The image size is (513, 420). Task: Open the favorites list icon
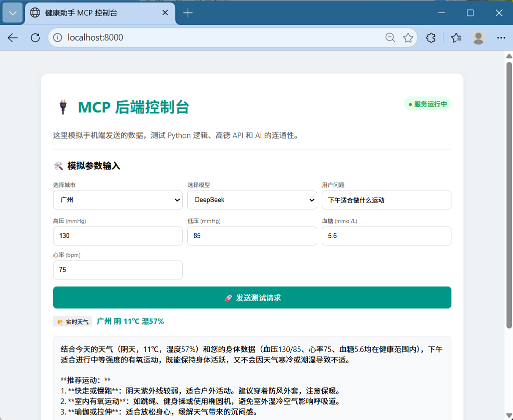click(456, 37)
